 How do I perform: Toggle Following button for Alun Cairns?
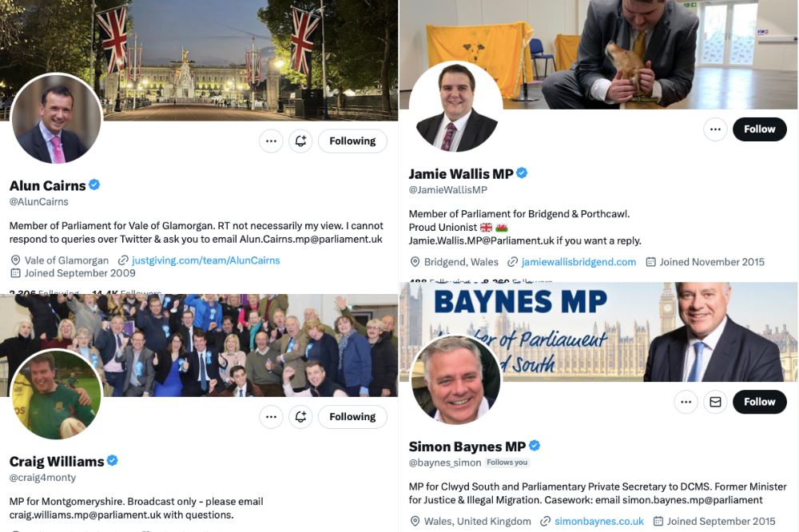pyautogui.click(x=352, y=141)
